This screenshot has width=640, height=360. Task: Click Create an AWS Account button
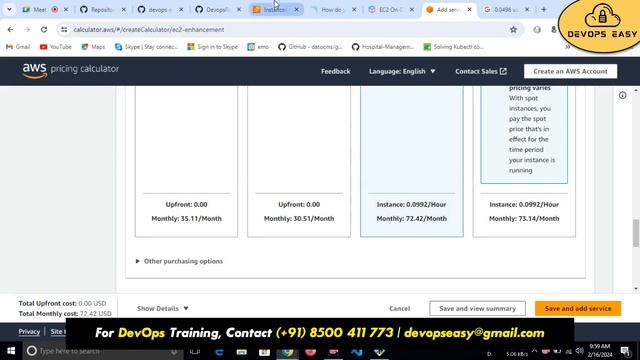(570, 71)
